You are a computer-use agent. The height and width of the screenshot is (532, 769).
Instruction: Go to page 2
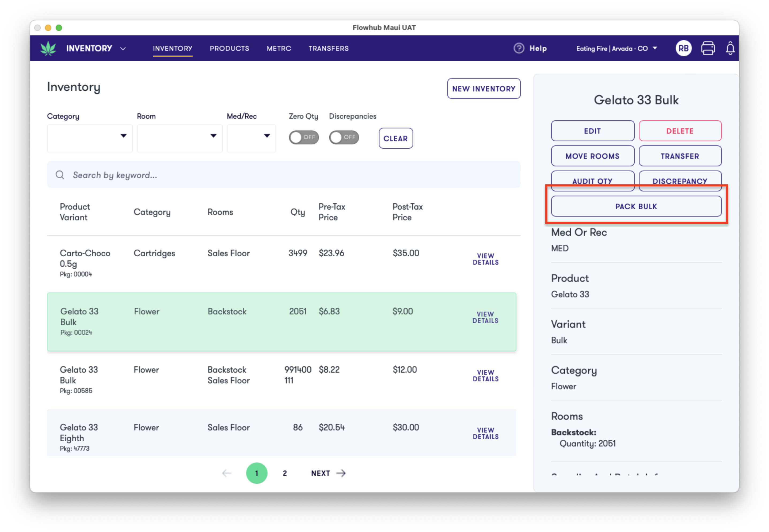coord(285,473)
